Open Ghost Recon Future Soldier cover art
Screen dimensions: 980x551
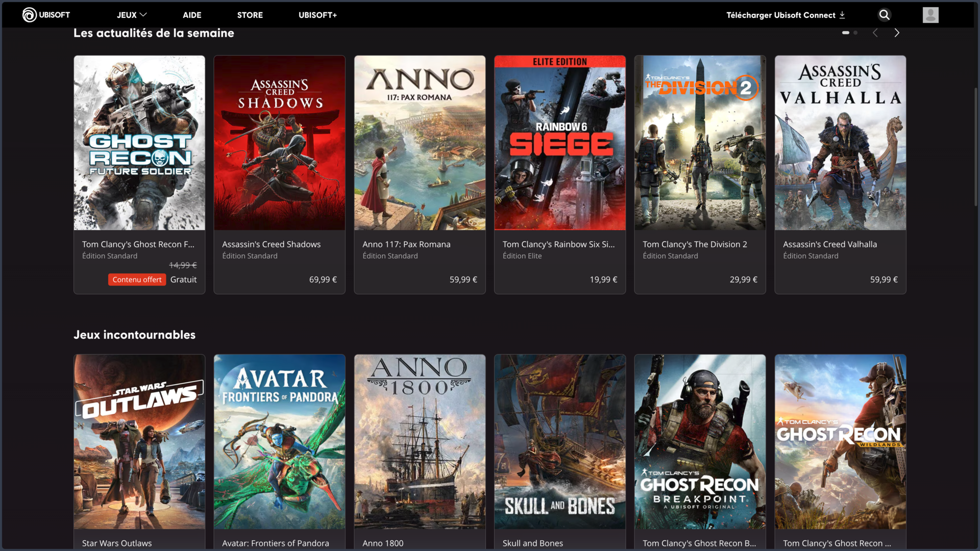(139, 143)
